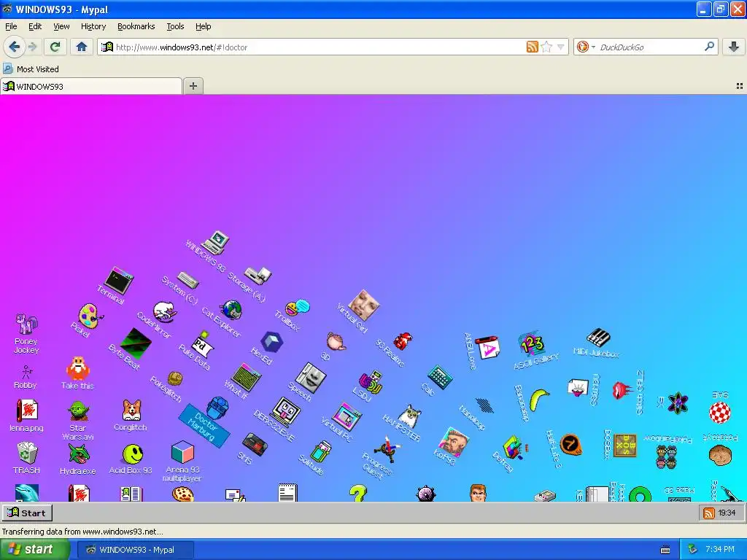Open the Windows XP start button
Viewport: 747px width, 560px height.
pos(34,550)
